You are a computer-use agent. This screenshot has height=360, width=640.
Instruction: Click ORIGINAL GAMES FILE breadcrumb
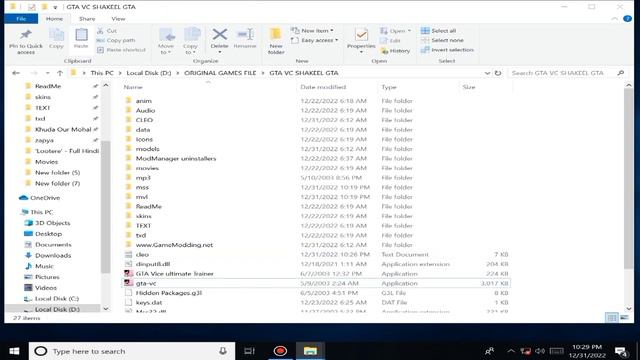point(220,73)
